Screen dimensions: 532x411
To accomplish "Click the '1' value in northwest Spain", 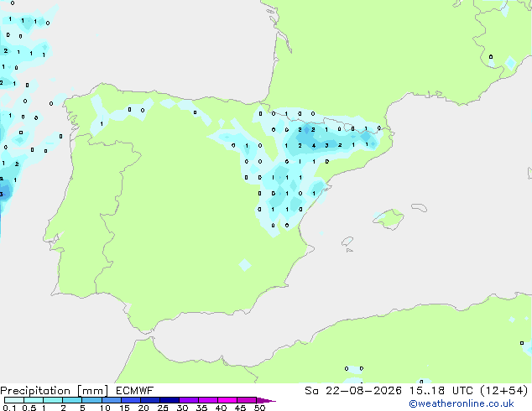I will coord(102,124).
